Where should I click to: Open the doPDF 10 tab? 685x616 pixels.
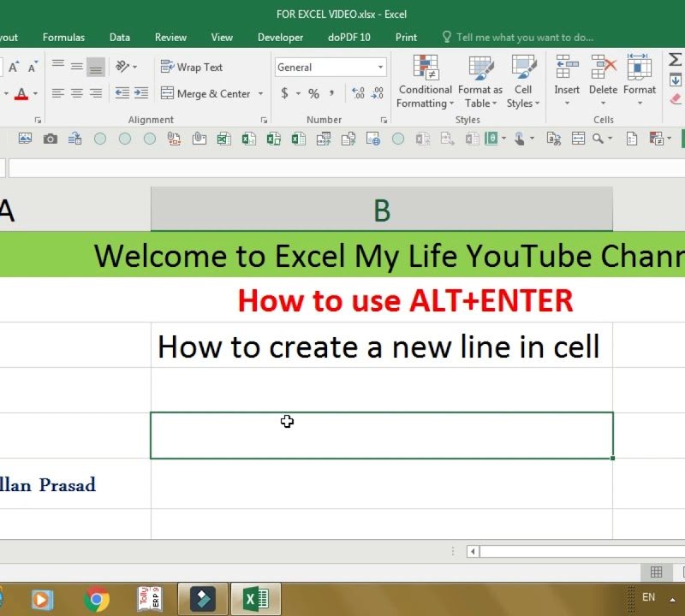click(x=349, y=38)
